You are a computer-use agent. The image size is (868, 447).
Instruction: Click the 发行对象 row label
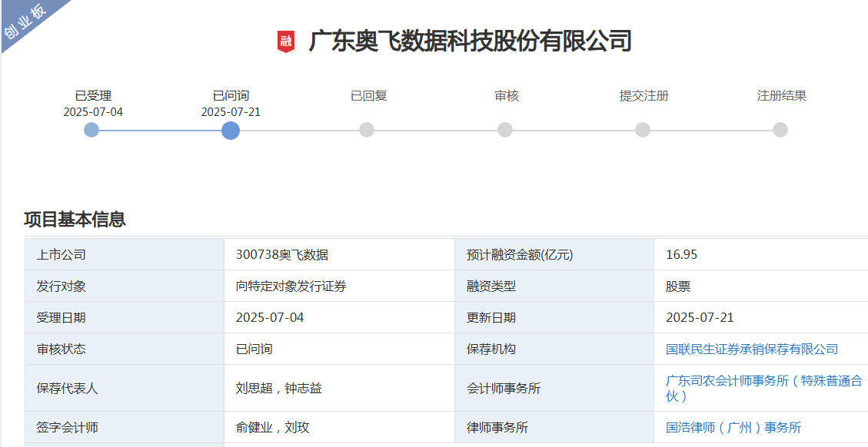tap(61, 286)
